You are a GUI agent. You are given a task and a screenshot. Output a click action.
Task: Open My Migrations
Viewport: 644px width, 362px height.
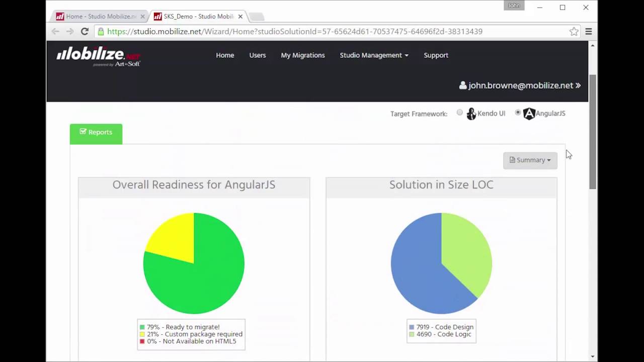click(x=303, y=55)
